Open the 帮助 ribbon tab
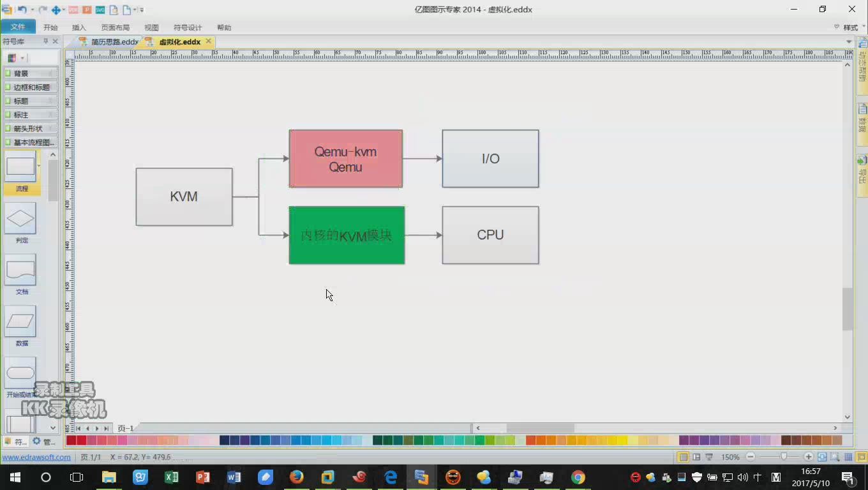The width and height of the screenshot is (868, 490). tap(224, 27)
